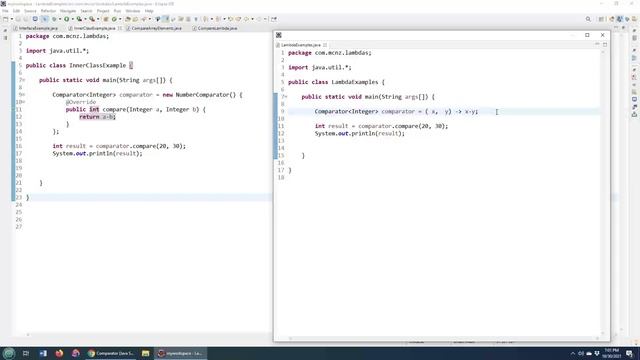Open the Navigate menu

68,11
